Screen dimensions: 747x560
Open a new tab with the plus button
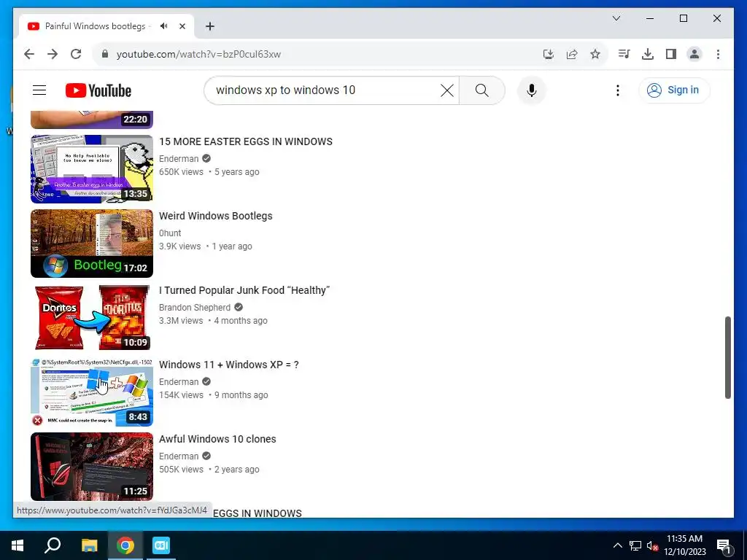pos(209,26)
